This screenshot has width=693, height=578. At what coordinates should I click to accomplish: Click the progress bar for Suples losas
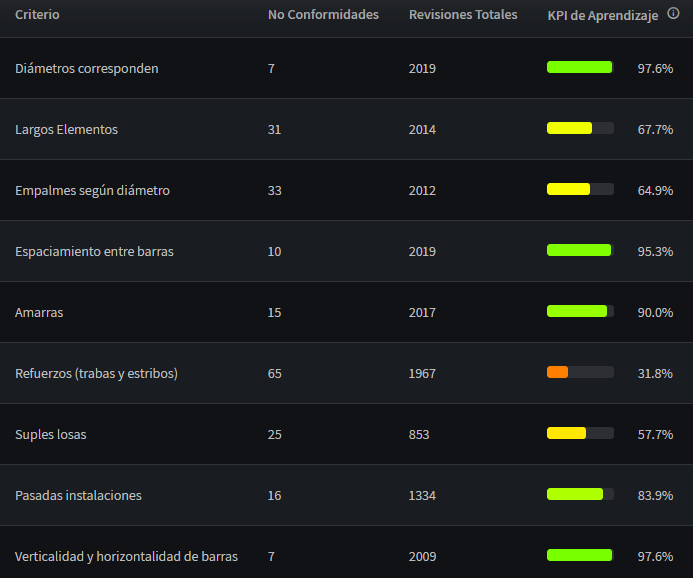point(580,433)
